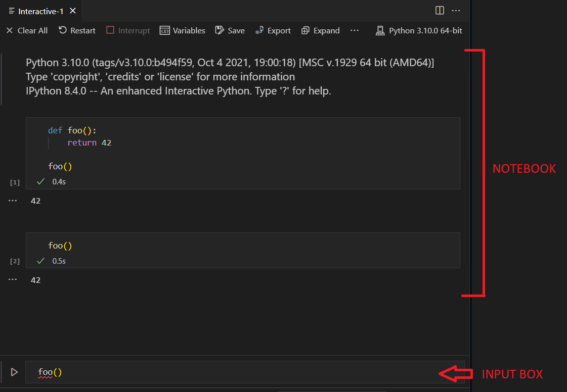Click the execution count marker of cell two
Image resolution: width=567 pixels, height=392 pixels.
click(15, 261)
